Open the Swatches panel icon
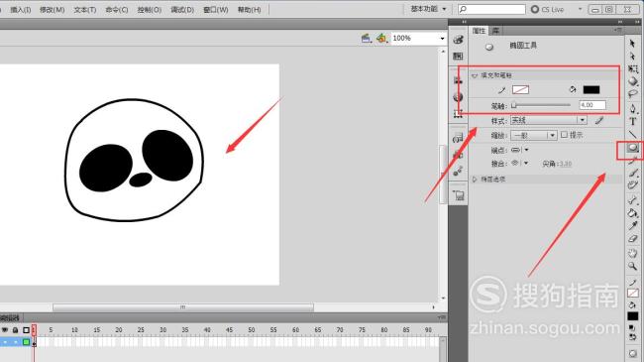The width and height of the screenshot is (644, 362). (458, 56)
